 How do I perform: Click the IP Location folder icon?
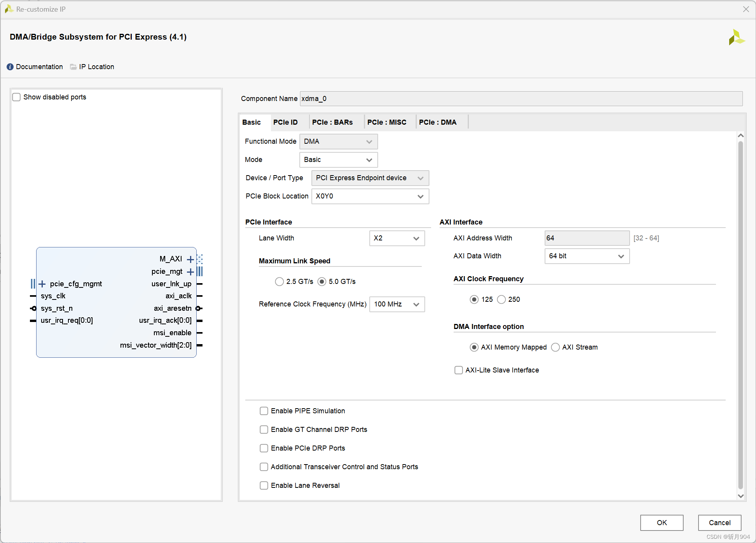pos(73,67)
